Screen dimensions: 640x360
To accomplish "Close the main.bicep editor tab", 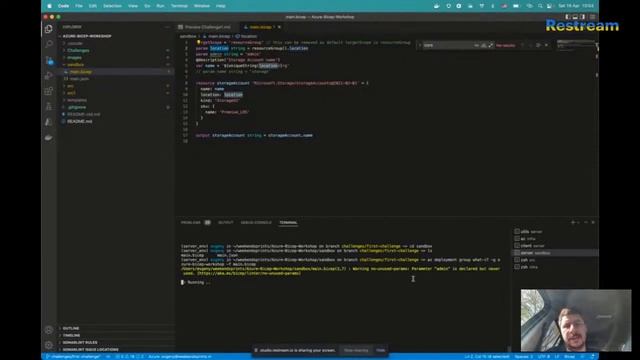I will click(279, 27).
